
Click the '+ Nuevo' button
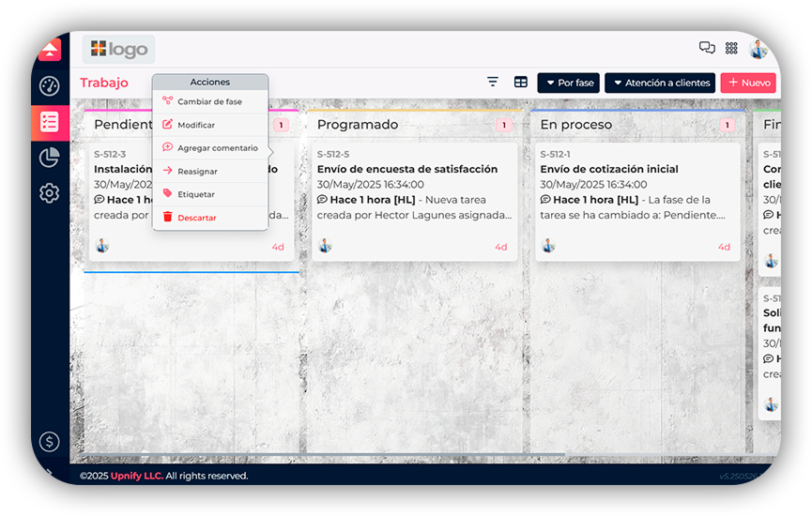pos(748,83)
